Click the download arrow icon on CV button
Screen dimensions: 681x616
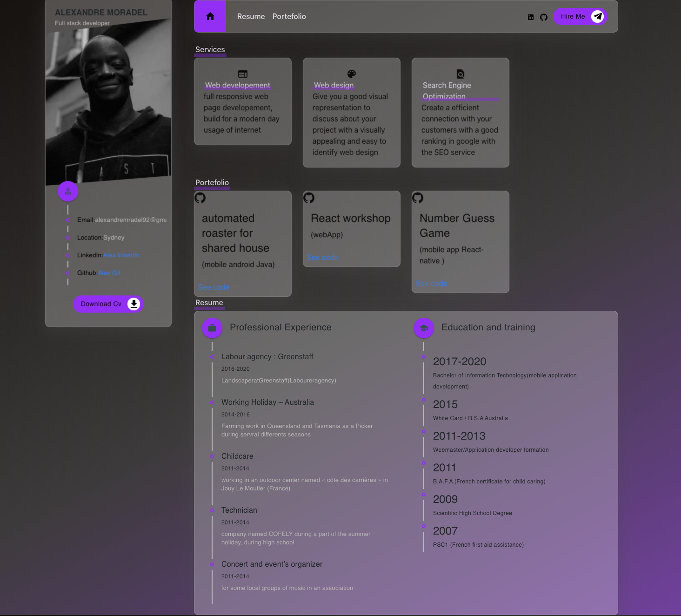134,304
